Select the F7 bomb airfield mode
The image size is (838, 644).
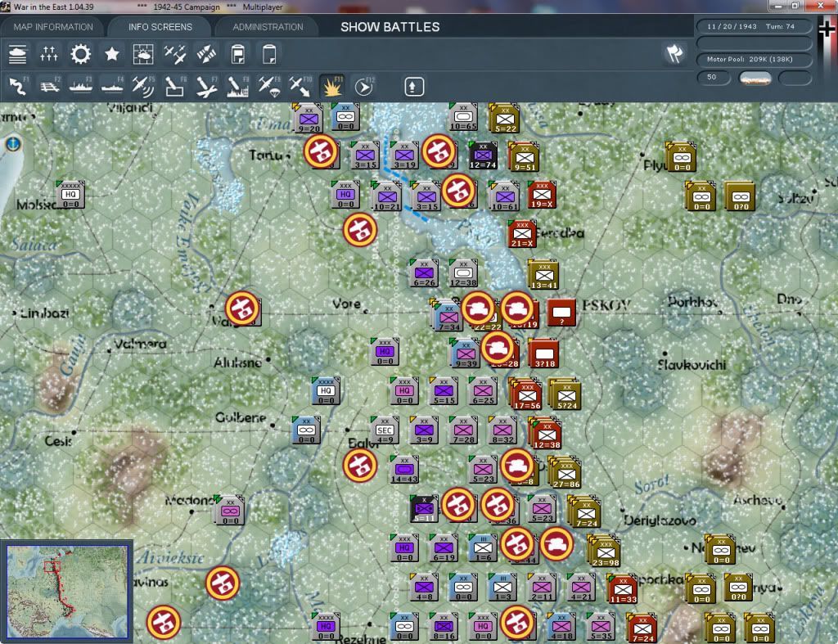pyautogui.click(x=206, y=87)
